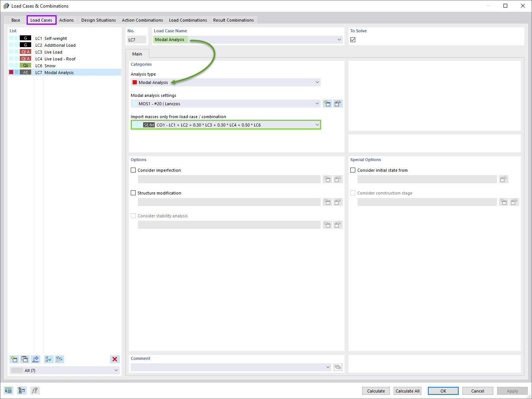Open the Design Situations tab
Image resolution: width=532 pixels, height=399 pixels.
click(x=98, y=20)
